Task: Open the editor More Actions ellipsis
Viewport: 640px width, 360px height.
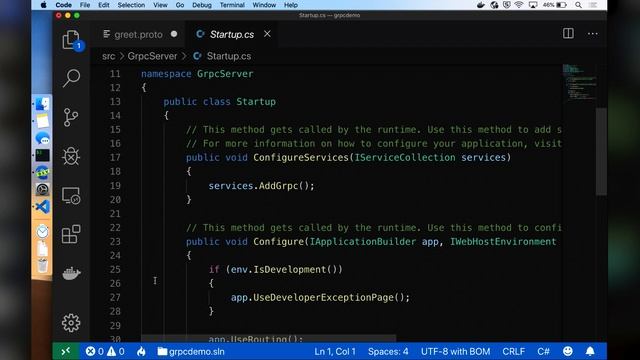Action: coord(592,34)
